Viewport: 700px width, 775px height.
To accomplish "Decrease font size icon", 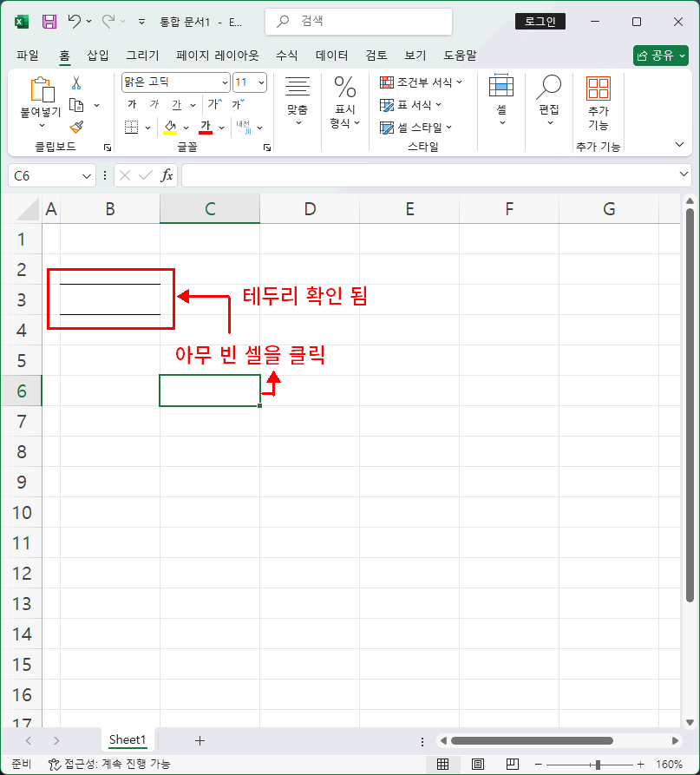I will click(239, 104).
